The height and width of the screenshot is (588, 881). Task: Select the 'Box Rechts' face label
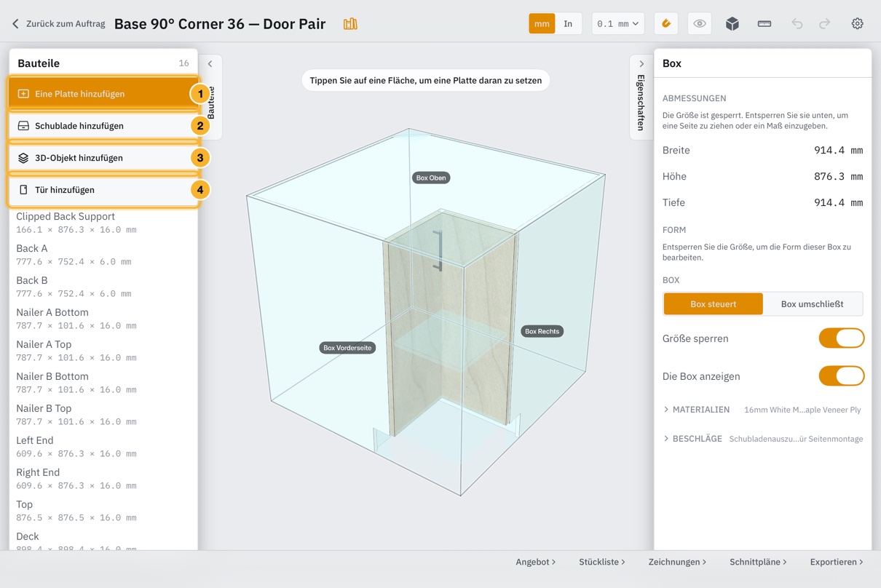[x=542, y=331]
